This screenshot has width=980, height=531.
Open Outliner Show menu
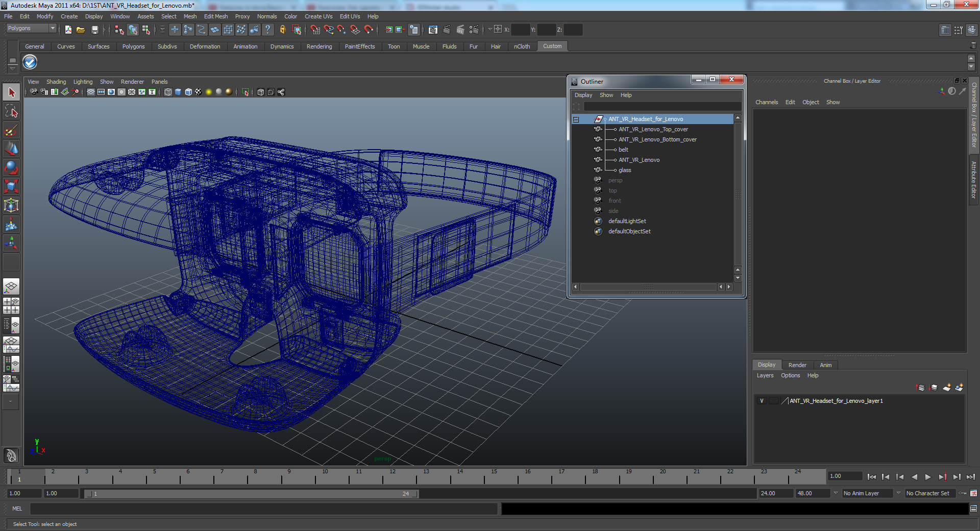[x=606, y=95]
